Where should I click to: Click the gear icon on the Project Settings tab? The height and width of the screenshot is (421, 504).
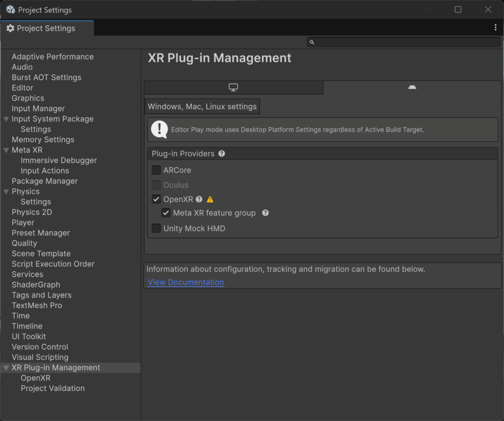coord(10,28)
